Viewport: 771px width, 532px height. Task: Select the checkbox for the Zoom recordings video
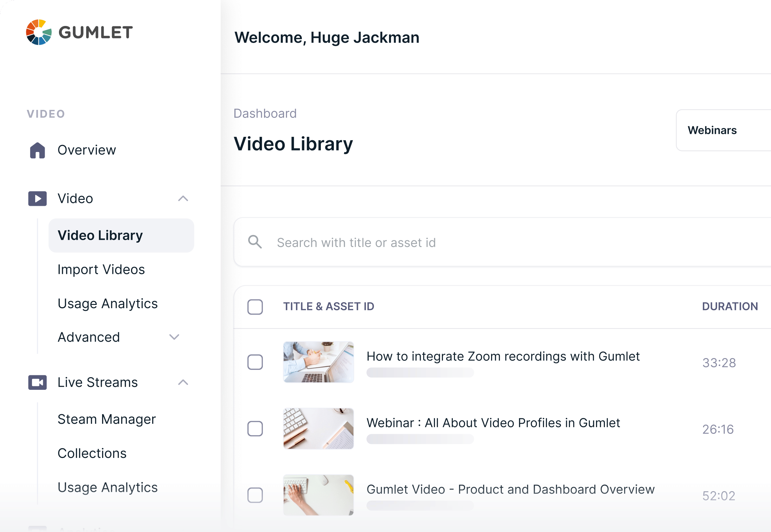tap(255, 362)
